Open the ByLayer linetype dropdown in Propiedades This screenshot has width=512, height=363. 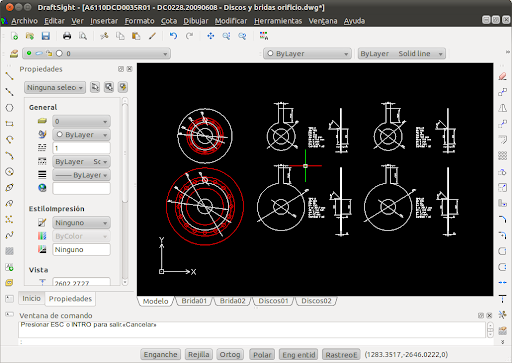tap(81, 162)
